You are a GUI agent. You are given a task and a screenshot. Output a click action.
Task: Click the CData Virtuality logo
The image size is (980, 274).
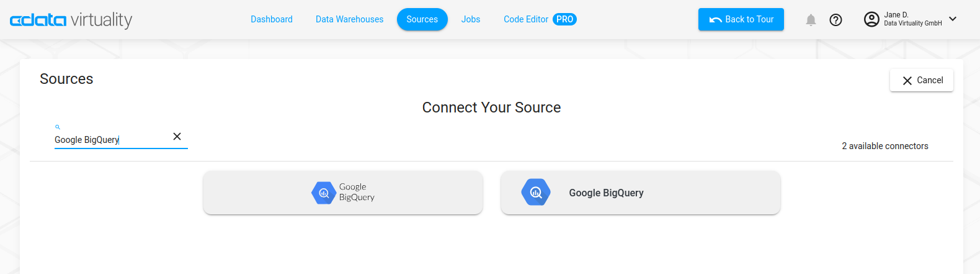tap(71, 20)
